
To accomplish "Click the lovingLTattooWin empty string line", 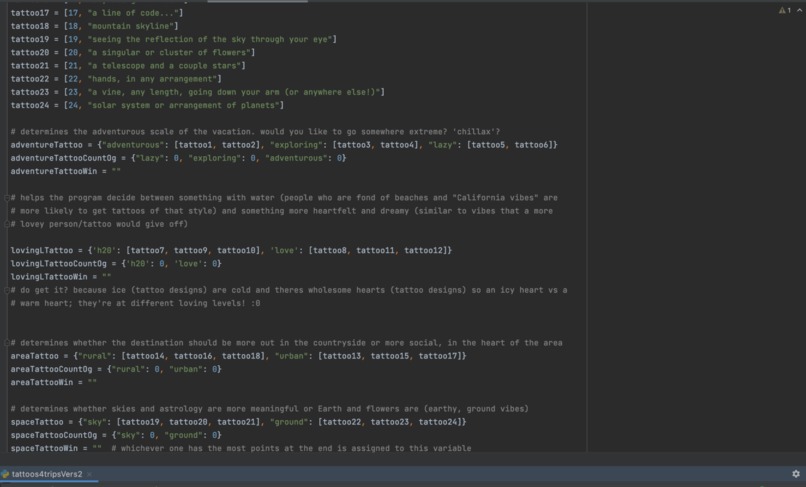I will [x=61, y=277].
